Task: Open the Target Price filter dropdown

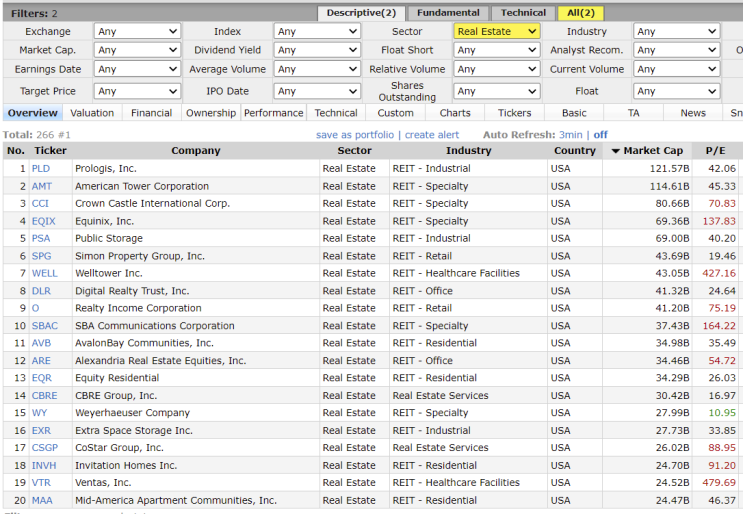Action: tap(137, 91)
